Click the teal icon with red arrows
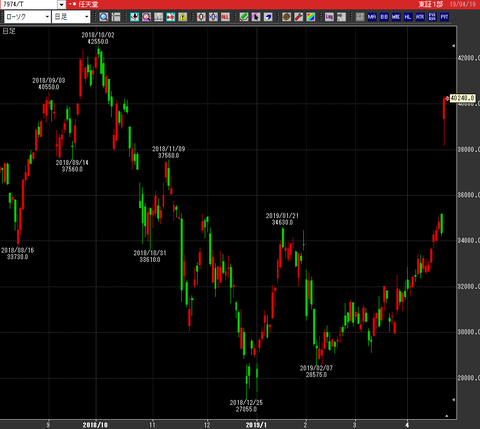The width and height of the screenshot is (480, 429). [170, 17]
